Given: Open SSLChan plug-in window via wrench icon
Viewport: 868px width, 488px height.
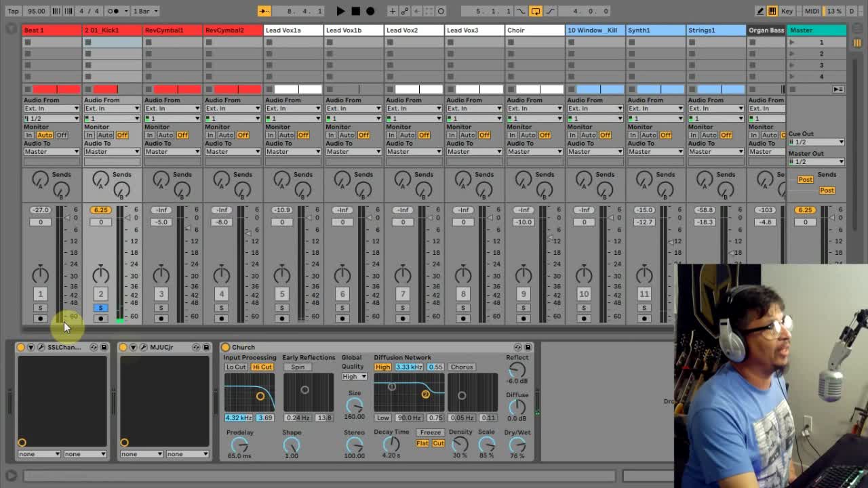Looking at the screenshot, I should pos(41,347).
